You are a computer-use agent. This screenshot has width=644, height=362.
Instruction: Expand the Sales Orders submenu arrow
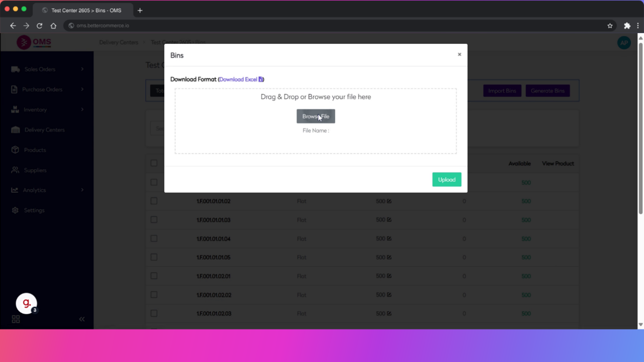click(82, 70)
